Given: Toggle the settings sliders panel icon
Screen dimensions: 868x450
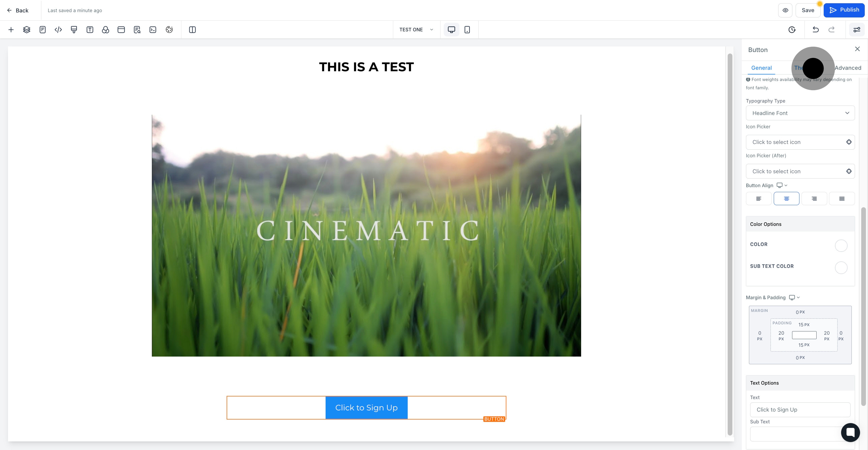Looking at the screenshot, I should (856, 30).
